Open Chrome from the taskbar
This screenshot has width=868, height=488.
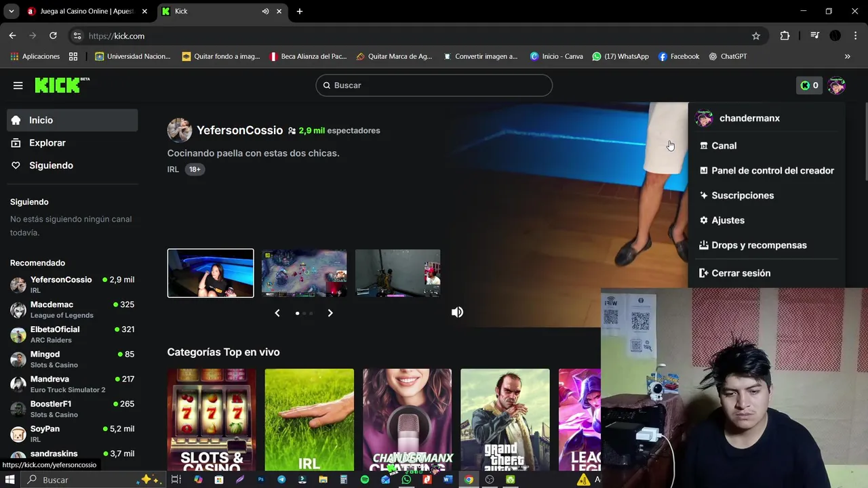pyautogui.click(x=469, y=479)
